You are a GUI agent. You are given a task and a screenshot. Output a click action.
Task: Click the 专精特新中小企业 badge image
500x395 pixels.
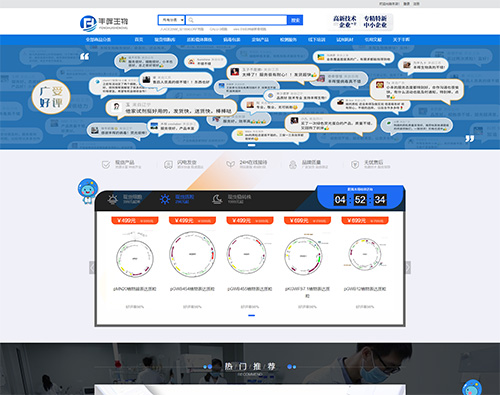(x=375, y=22)
